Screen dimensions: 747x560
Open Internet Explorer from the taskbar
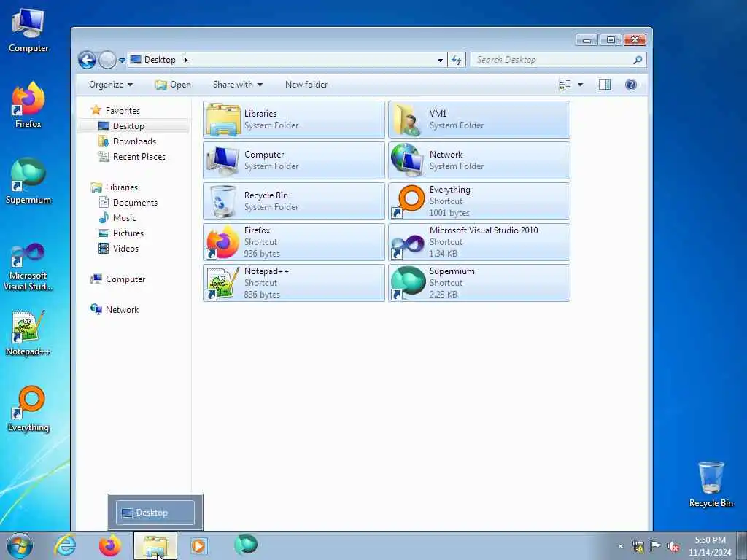pos(65,545)
